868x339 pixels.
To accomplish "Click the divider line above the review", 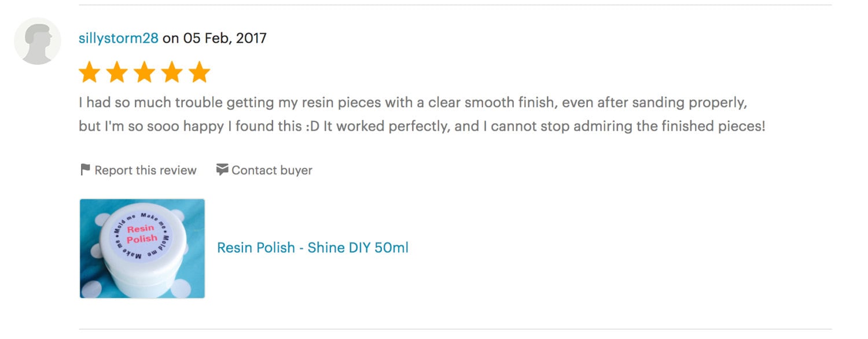I will click(455, 5).
